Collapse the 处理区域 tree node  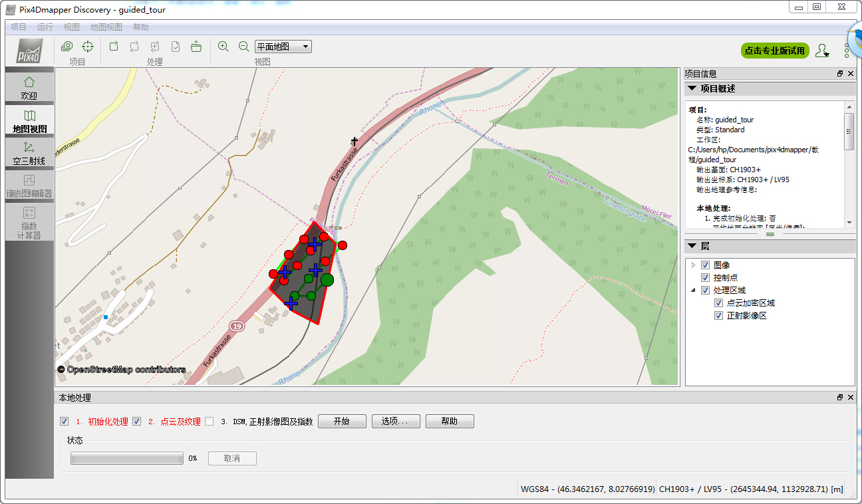pyautogui.click(x=694, y=291)
